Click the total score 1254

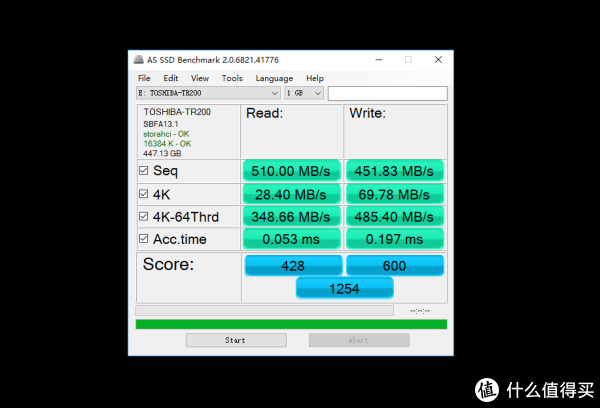point(344,288)
